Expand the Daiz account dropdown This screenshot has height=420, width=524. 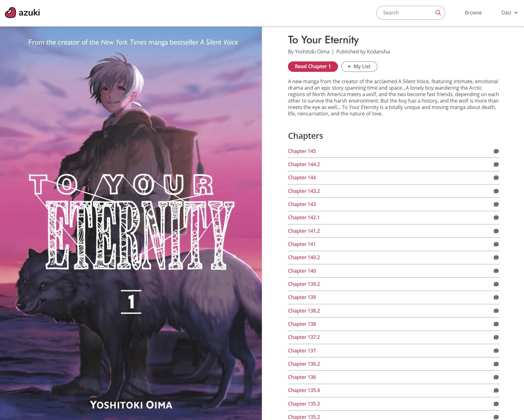click(x=510, y=13)
